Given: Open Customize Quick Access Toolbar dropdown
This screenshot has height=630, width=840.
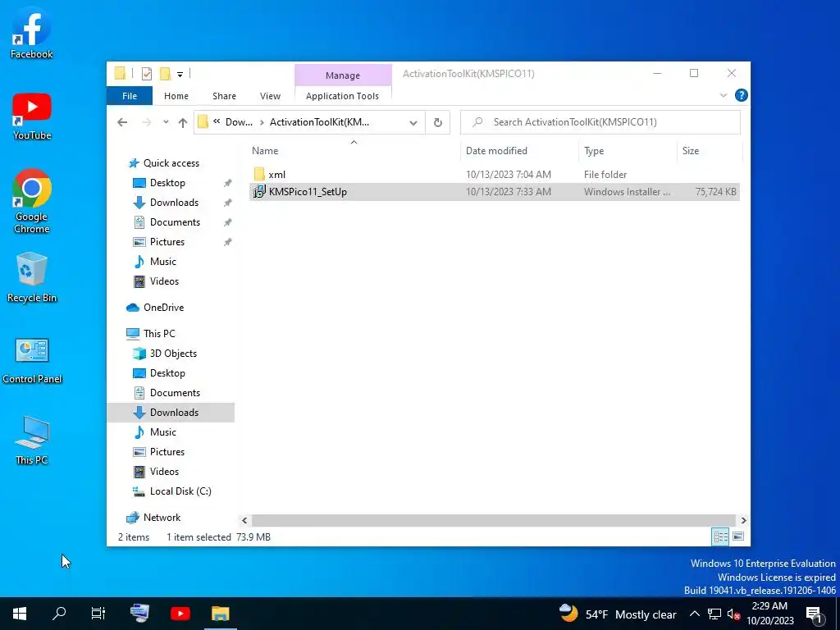Looking at the screenshot, I should (x=180, y=75).
